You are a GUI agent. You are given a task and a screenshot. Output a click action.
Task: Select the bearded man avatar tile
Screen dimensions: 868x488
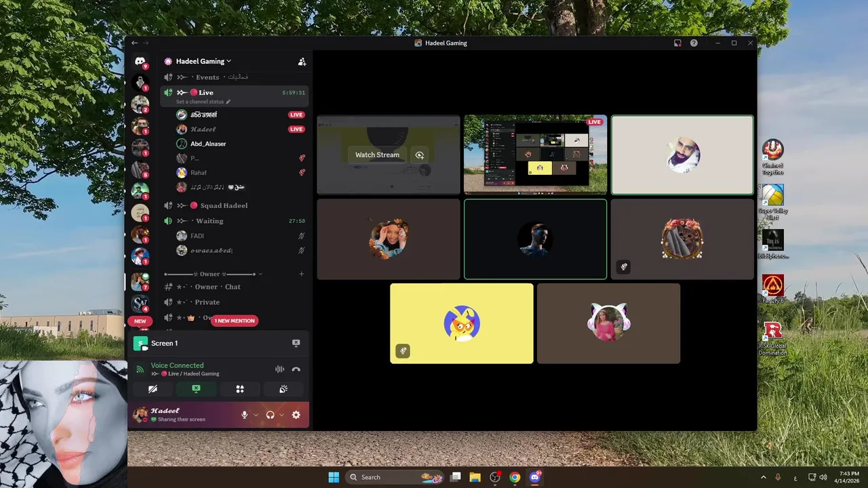682,155
